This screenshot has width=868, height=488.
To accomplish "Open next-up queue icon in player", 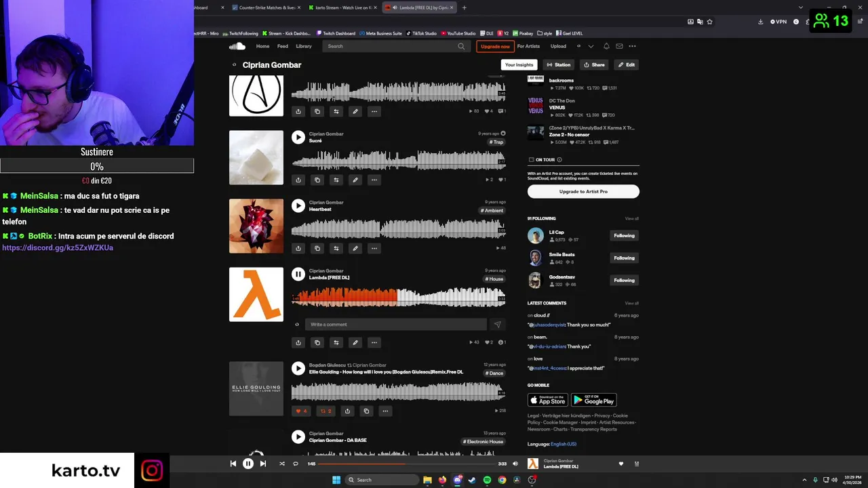I will pos(636,464).
